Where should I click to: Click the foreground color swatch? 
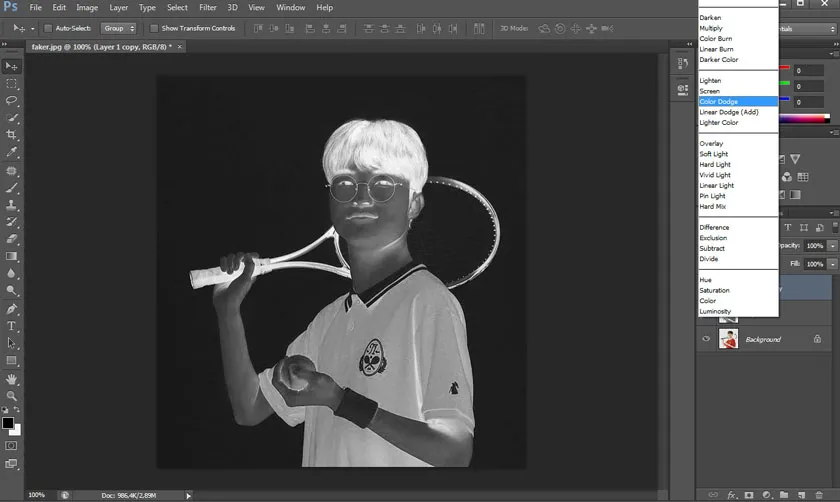tap(8, 422)
